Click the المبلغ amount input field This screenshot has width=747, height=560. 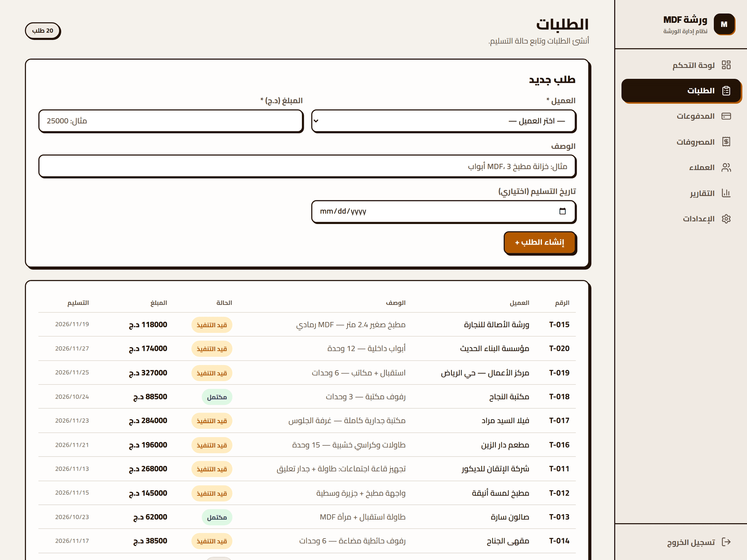point(171,121)
